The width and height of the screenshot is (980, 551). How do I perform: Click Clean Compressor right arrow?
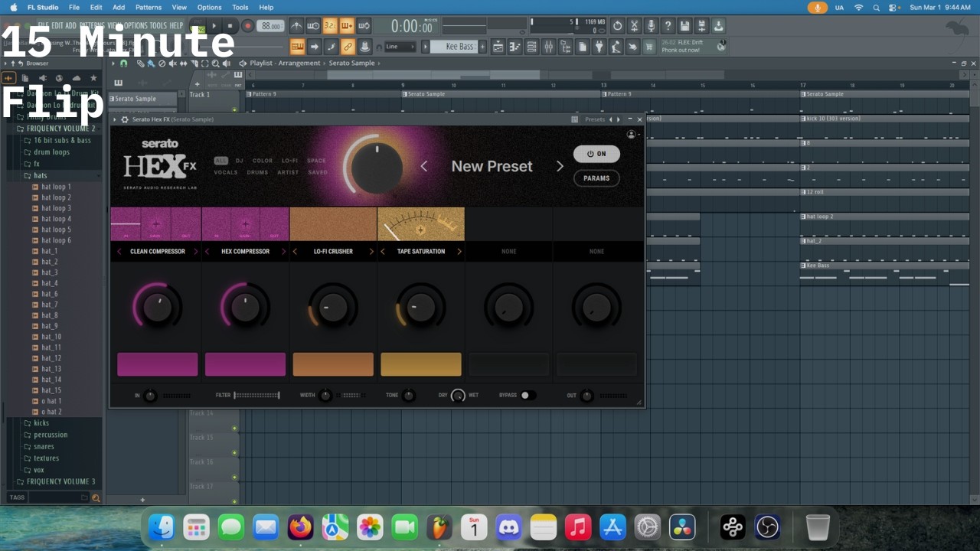click(x=195, y=251)
